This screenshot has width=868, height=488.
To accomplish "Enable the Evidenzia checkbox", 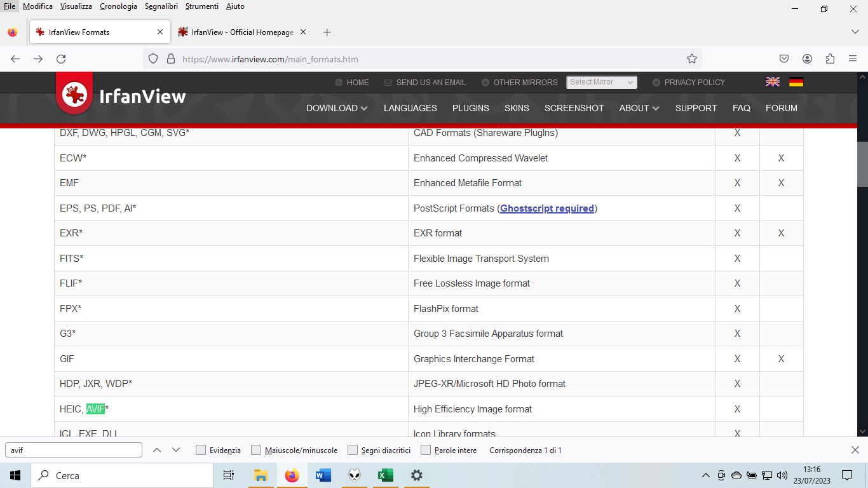I will (201, 450).
